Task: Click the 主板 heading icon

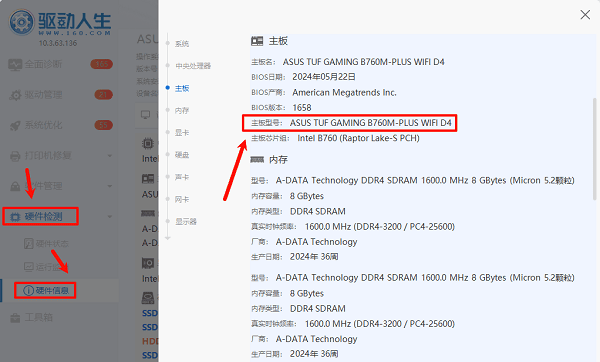Action: pyautogui.click(x=257, y=41)
